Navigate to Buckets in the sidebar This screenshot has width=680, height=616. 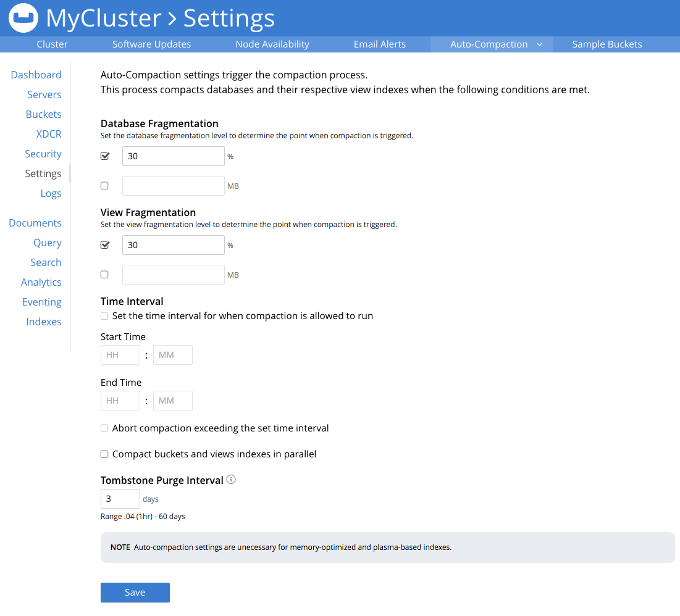[43, 114]
